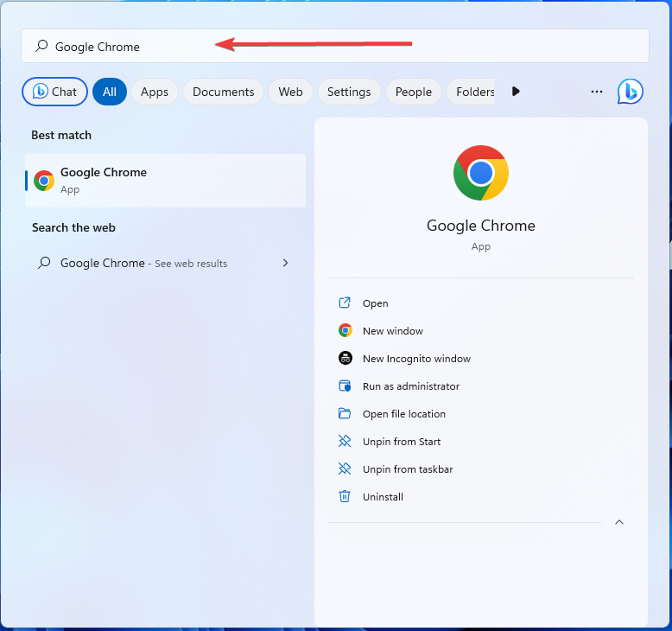Select the Documents filter tab
The height and width of the screenshot is (631, 672).
[224, 92]
